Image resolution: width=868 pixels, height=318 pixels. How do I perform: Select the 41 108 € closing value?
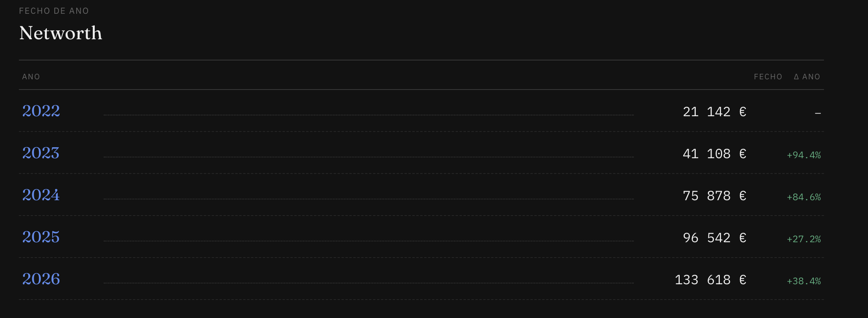[714, 154]
